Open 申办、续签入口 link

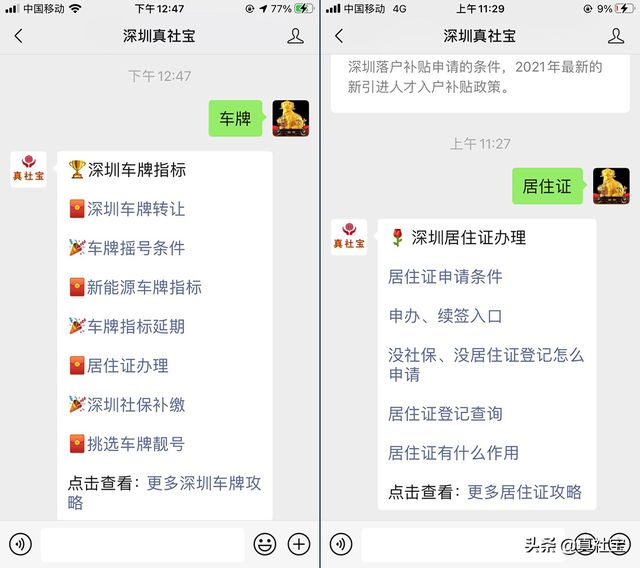coord(445,316)
